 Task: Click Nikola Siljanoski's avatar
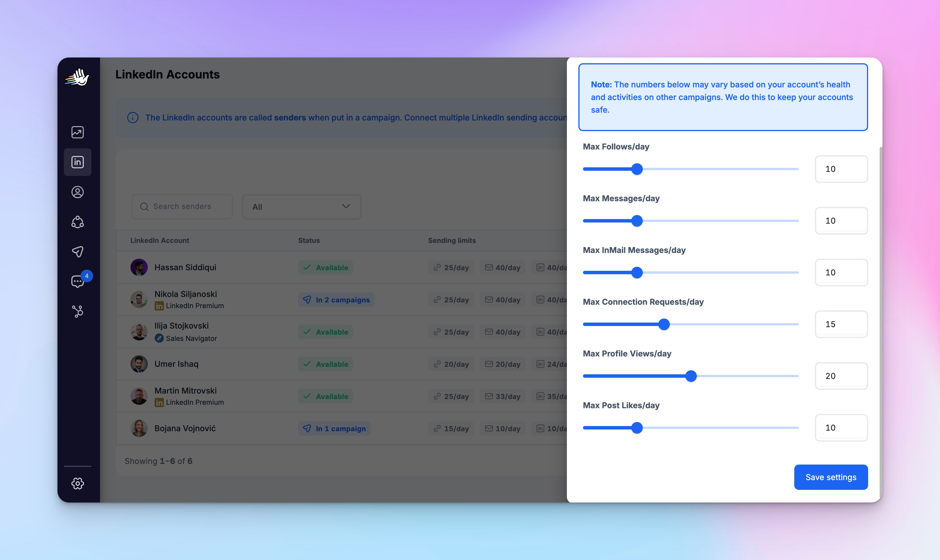click(139, 300)
